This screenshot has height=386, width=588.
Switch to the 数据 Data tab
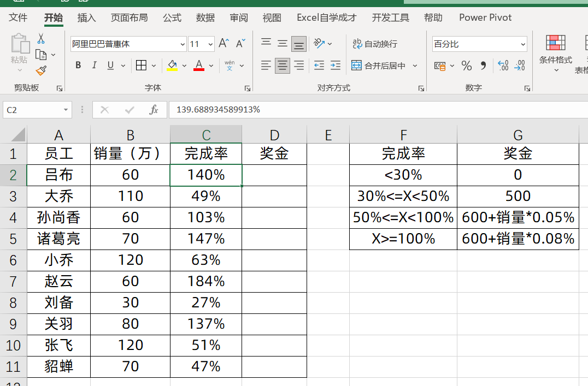(205, 17)
